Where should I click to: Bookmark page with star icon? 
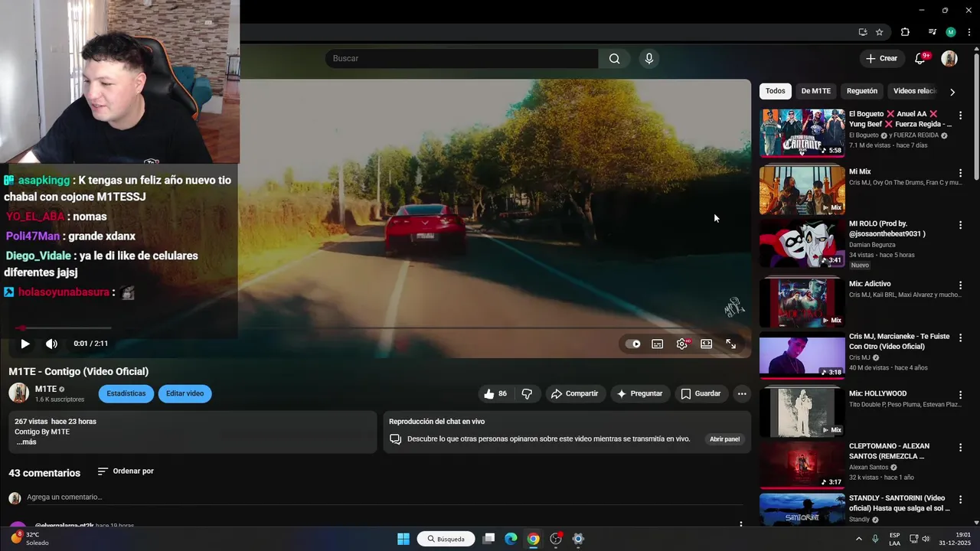point(879,32)
